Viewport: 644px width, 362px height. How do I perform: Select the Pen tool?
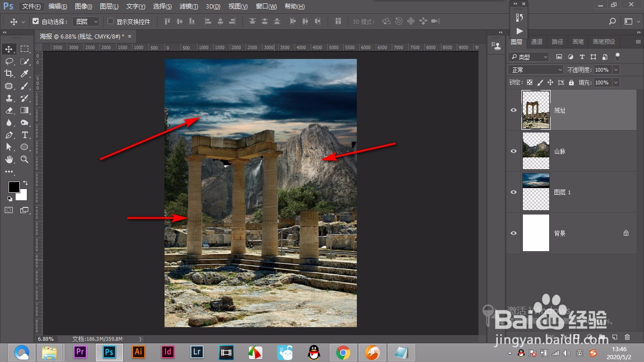click(9, 135)
